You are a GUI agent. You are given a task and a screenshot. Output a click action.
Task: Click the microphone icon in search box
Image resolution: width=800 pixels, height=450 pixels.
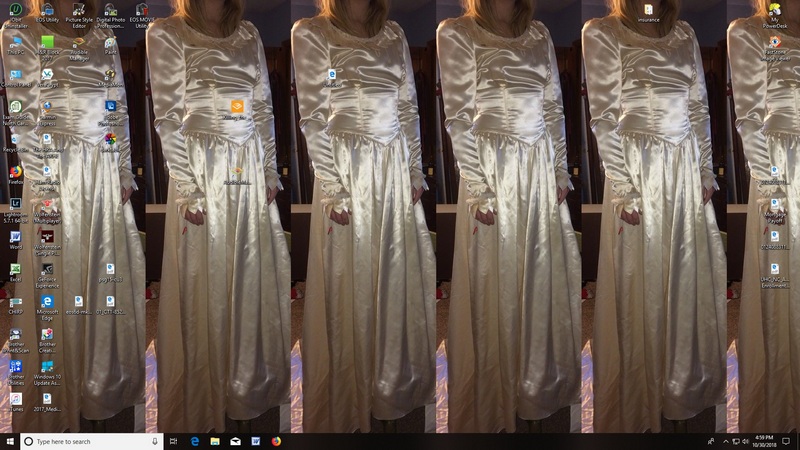pyautogui.click(x=155, y=441)
